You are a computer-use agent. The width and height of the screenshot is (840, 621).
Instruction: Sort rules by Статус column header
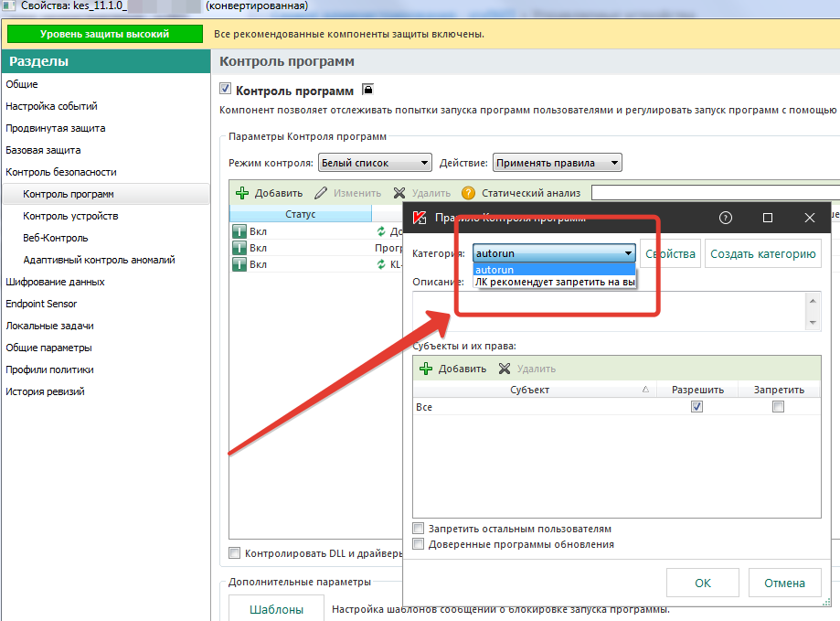tap(301, 214)
